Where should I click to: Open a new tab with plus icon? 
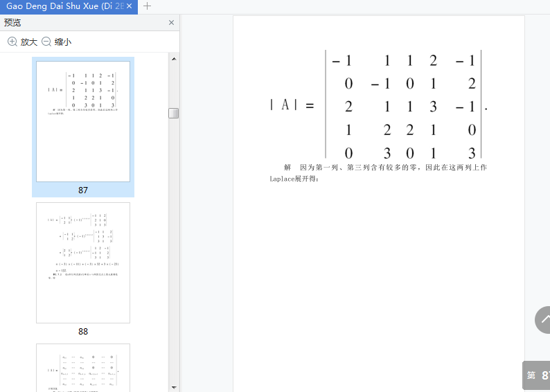[x=148, y=6]
